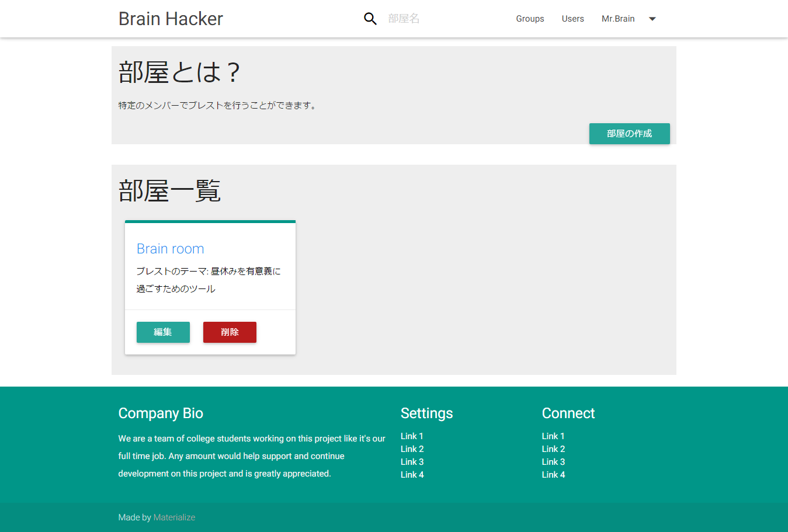788x532 pixels.
Task: Click the red 削除 button
Action: tap(230, 332)
